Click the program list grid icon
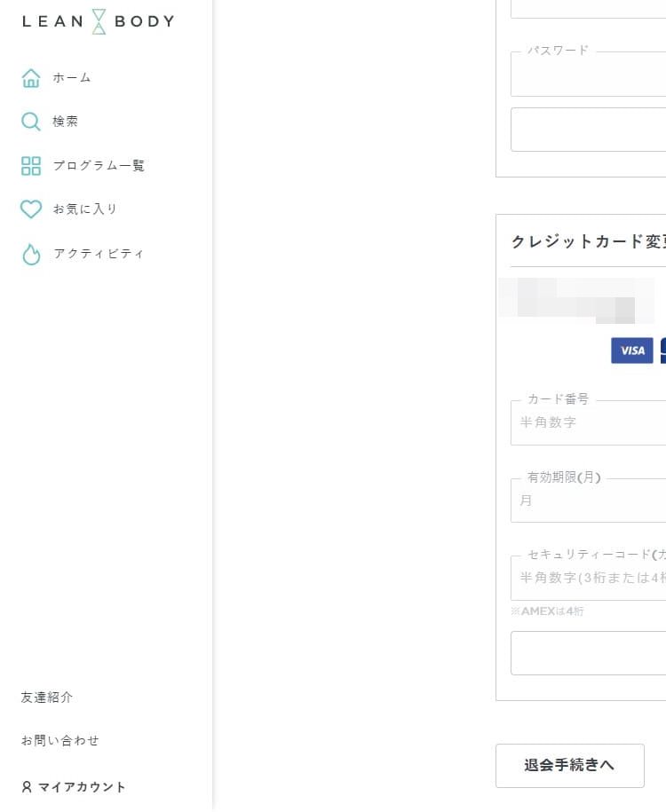This screenshot has width=666, height=812. coord(30,166)
